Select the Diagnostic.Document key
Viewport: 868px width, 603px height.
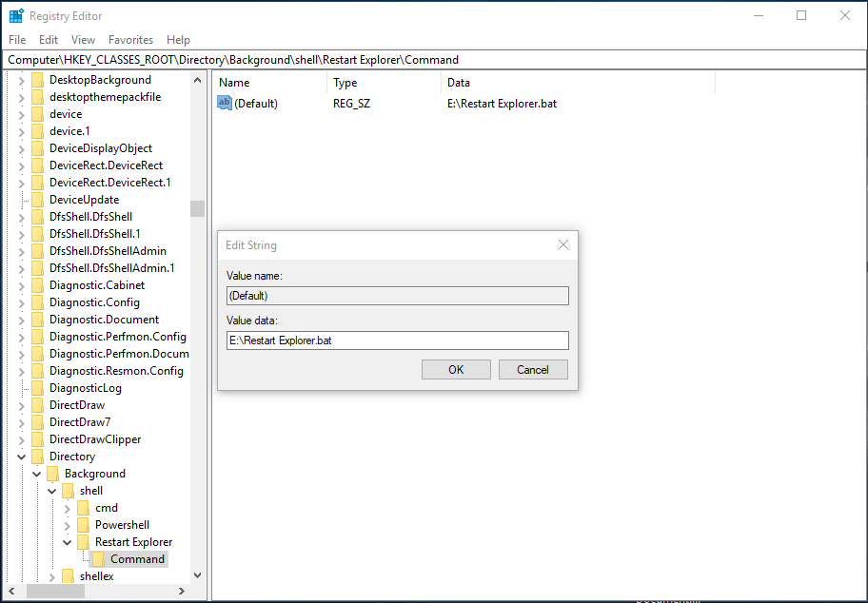(104, 320)
